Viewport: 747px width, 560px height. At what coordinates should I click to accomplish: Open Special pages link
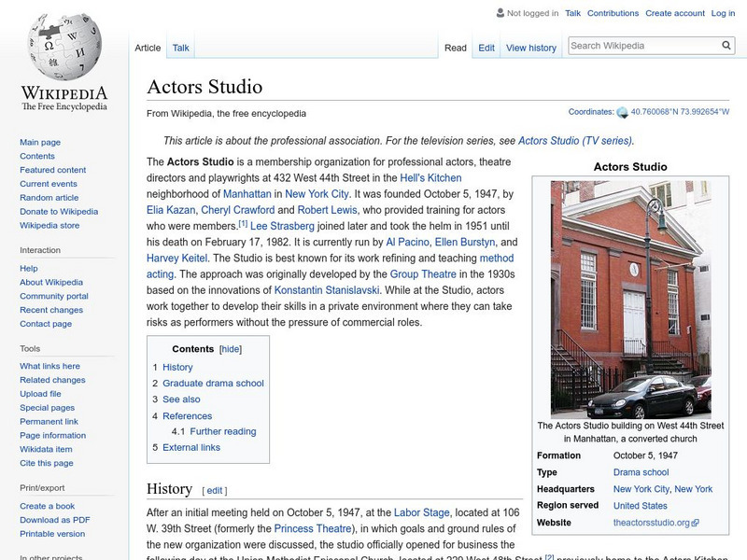(48, 408)
